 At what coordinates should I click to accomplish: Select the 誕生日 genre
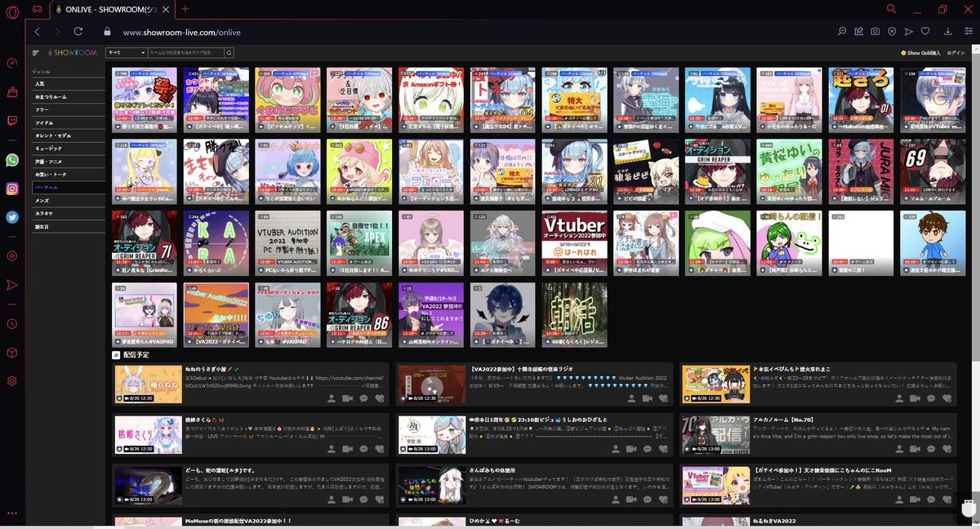coord(68,226)
